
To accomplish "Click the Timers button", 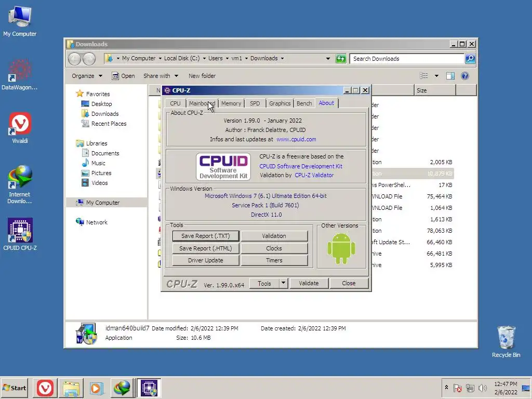I will [x=274, y=260].
